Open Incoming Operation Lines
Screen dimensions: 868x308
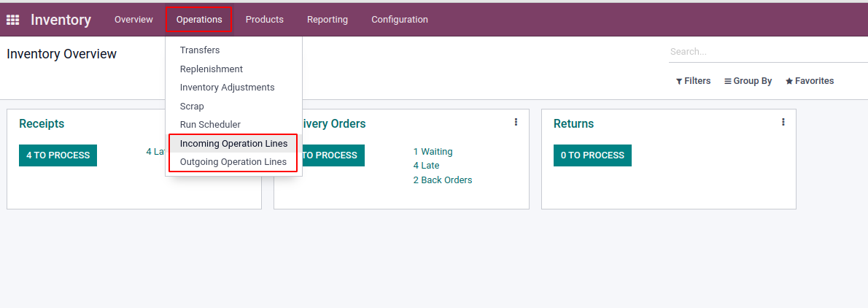233,144
